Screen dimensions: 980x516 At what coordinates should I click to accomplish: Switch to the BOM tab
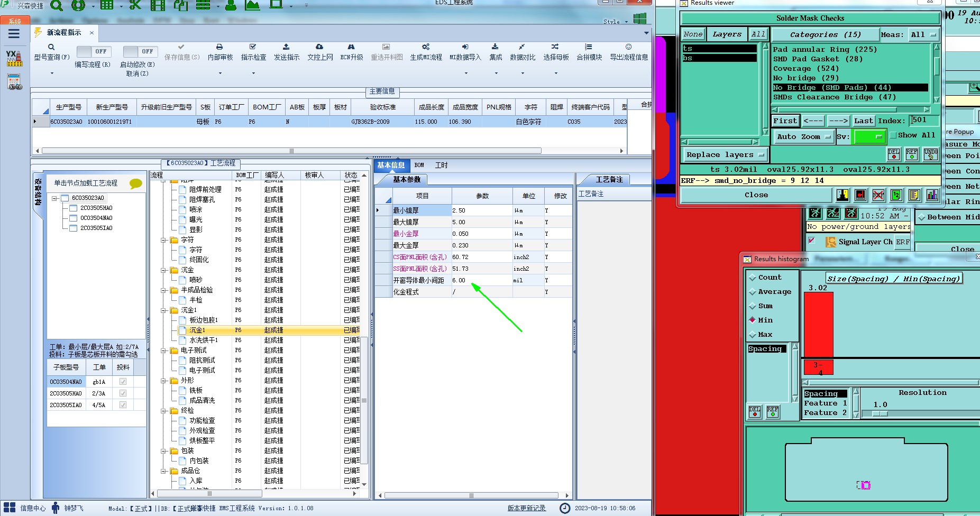[419, 165]
